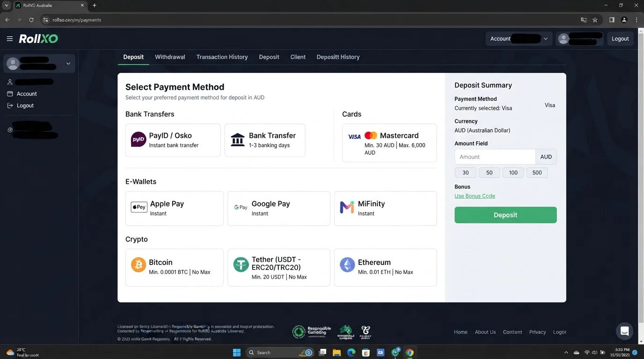Click the green Deposit button
This screenshot has width=644, height=359.
click(505, 215)
